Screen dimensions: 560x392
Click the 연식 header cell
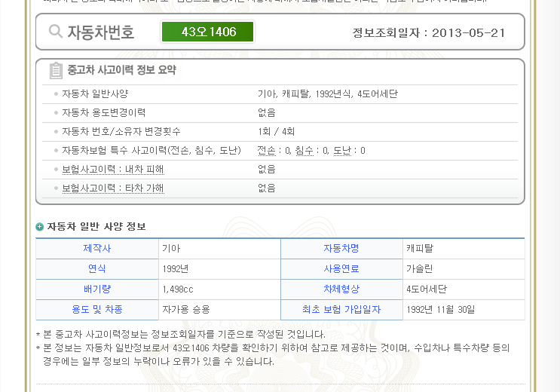click(97, 268)
